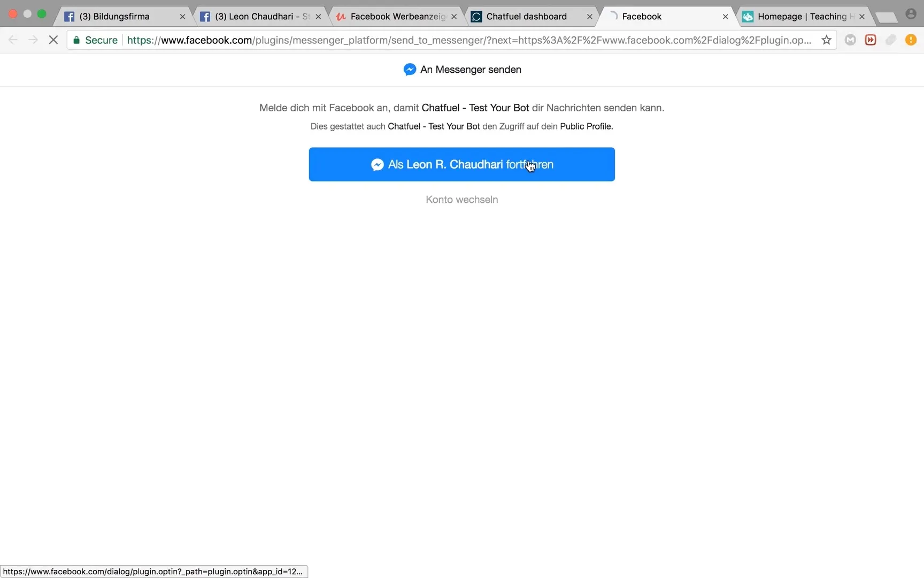Click the yellow minimize window button

coord(27,14)
